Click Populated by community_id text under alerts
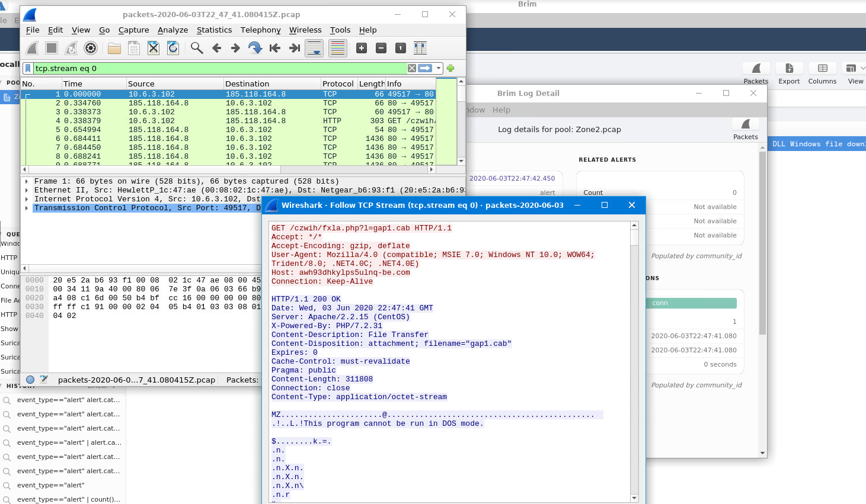 tap(696, 256)
